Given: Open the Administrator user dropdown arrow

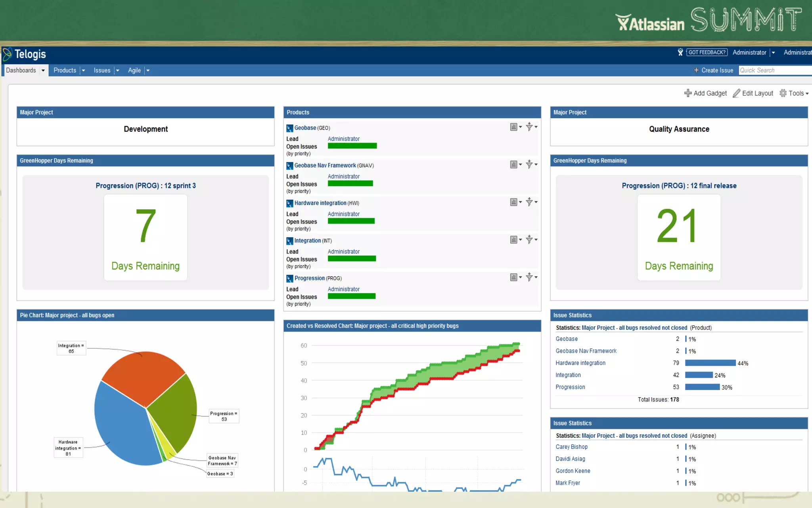Looking at the screenshot, I should (x=773, y=52).
